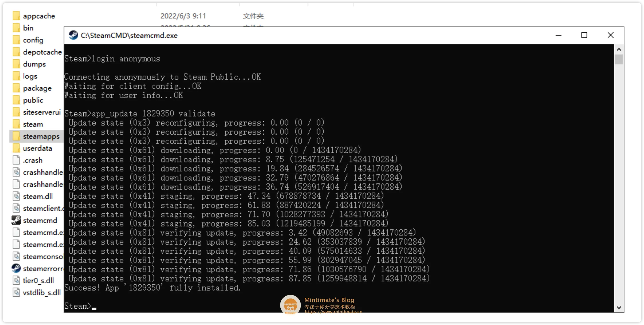This screenshot has width=644, height=325.
Task: Click the steamcmd.exe window title text
Action: [x=129, y=36]
